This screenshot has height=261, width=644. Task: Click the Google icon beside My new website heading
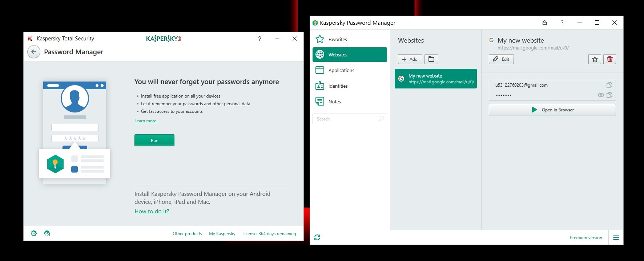491,40
